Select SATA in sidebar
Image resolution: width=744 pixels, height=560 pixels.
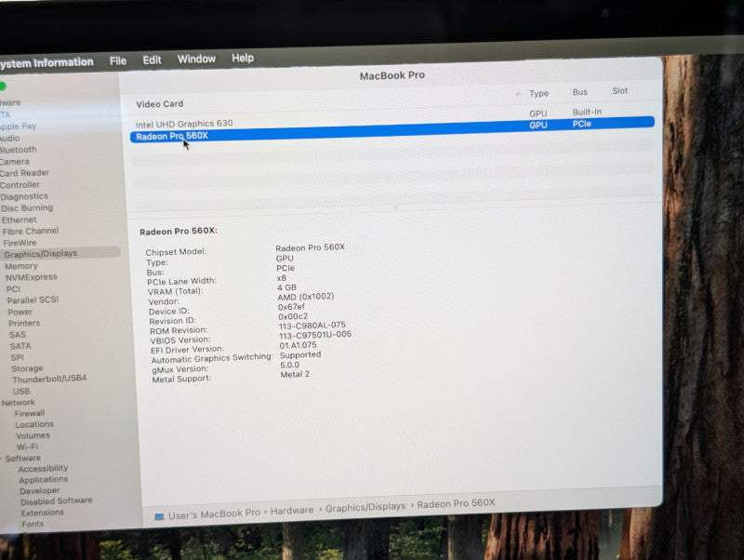20,346
